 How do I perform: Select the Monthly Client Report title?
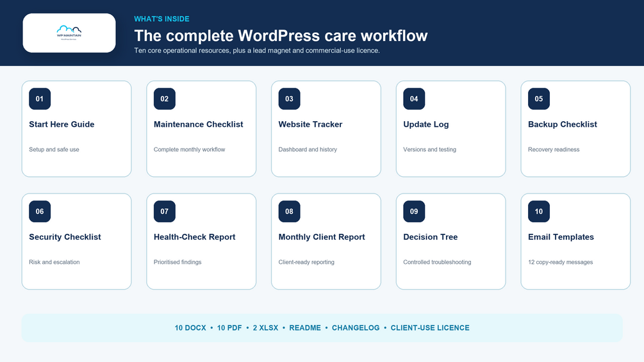point(322,237)
